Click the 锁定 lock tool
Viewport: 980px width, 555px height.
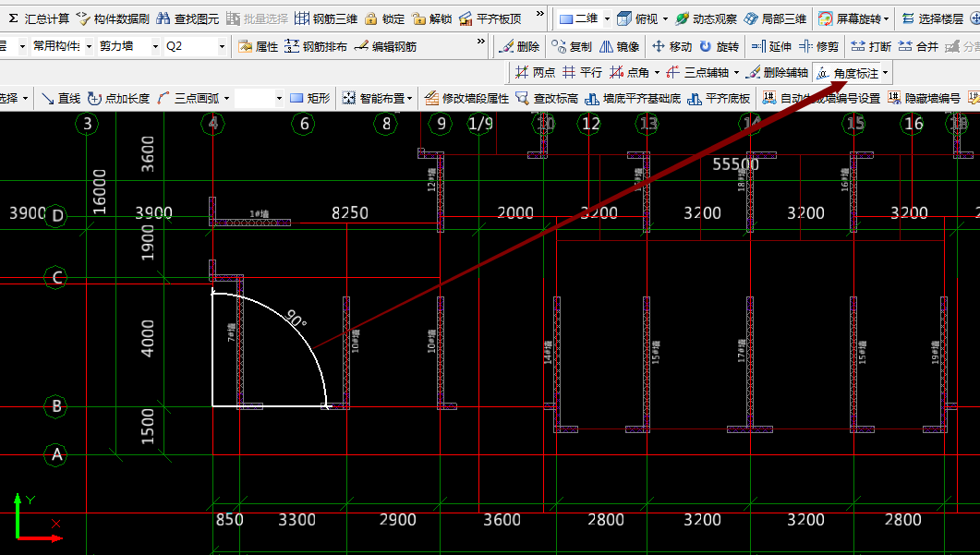pos(385,18)
